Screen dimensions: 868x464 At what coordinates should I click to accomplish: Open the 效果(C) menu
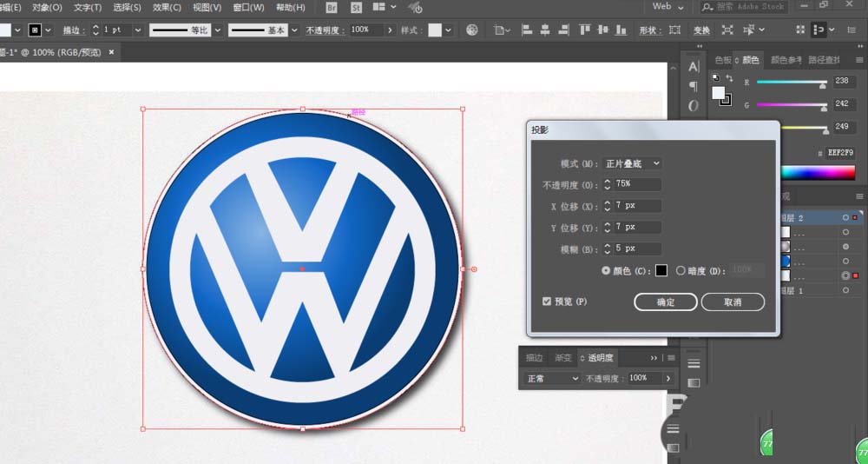coord(167,7)
